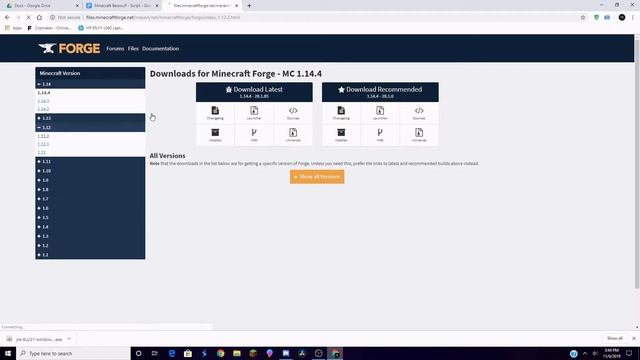
Task: Open the Files nav link
Action: point(133,49)
